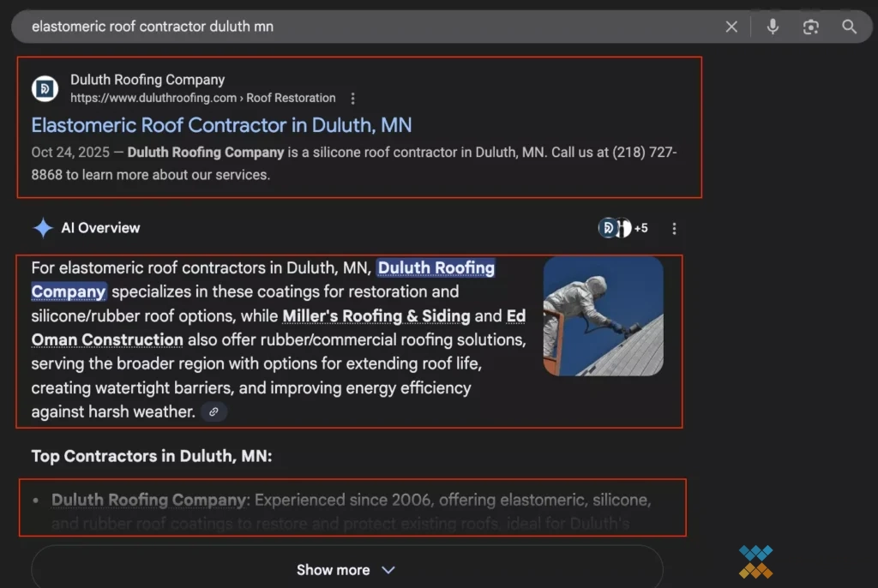This screenshot has width=878, height=588.
Task: Open the Elastomeric Roof Contractor result title
Action: click(221, 125)
